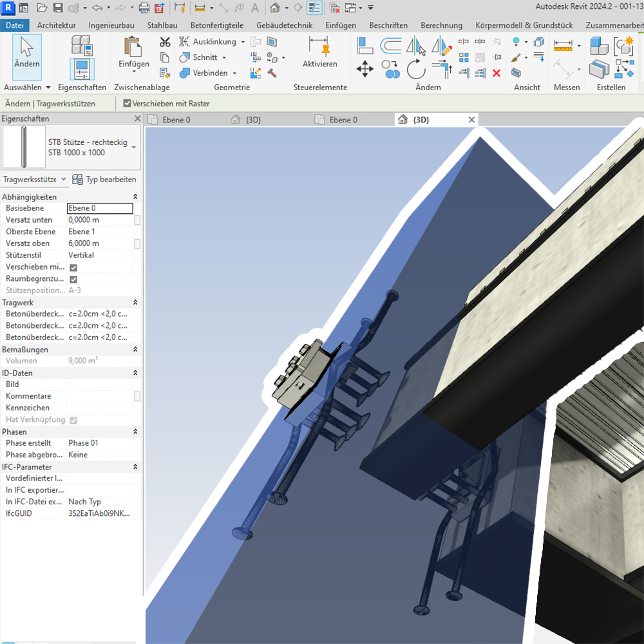Toggle 'Verschieben mit Raster' checkbox in options bar

[128, 104]
